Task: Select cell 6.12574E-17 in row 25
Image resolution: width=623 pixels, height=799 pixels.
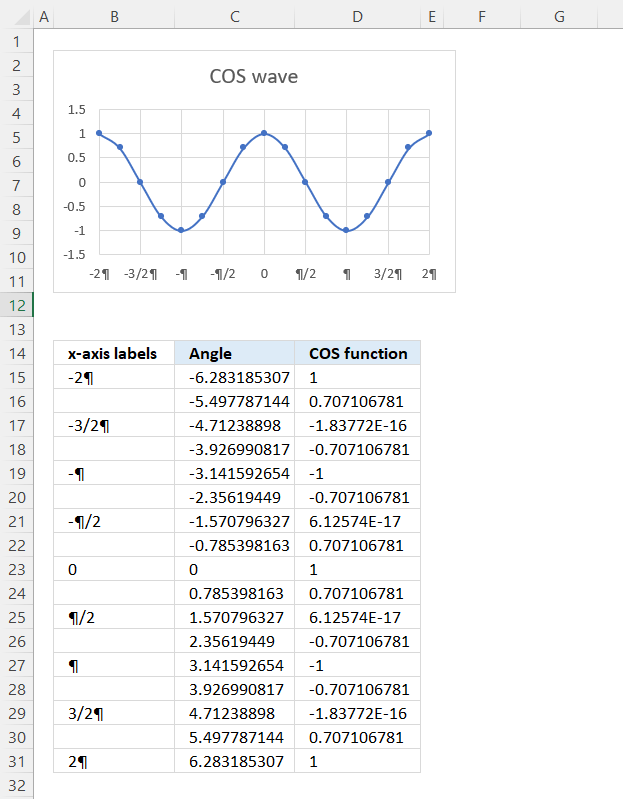Action: [358, 618]
